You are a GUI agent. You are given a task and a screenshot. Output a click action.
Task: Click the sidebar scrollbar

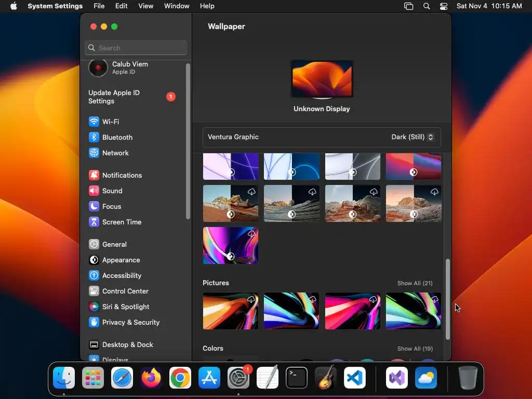(x=188, y=141)
